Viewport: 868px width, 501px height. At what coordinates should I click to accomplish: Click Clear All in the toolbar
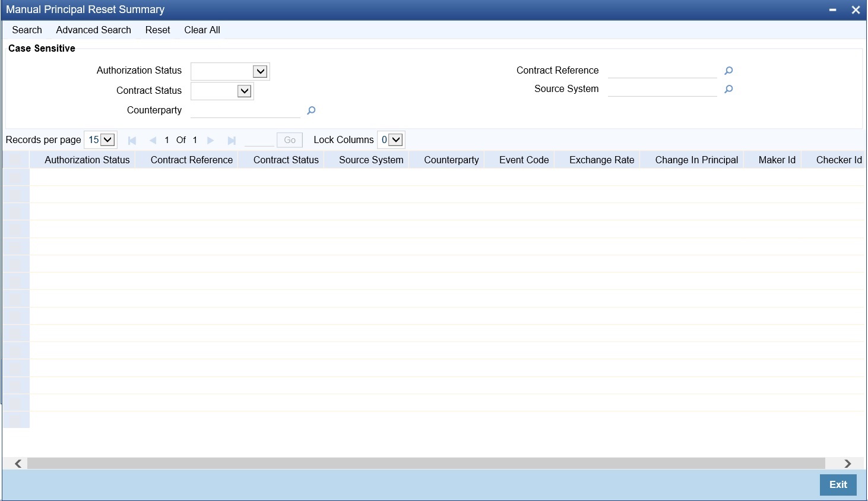point(202,30)
